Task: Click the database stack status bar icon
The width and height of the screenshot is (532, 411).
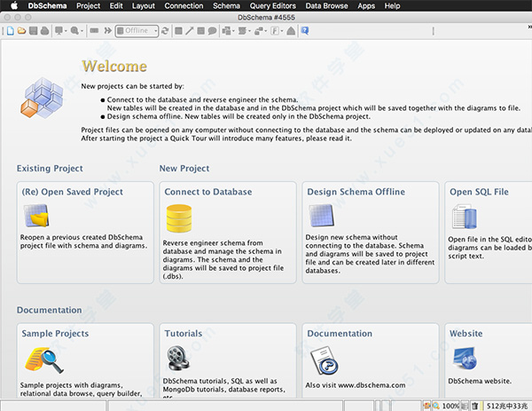Action: click(x=465, y=406)
